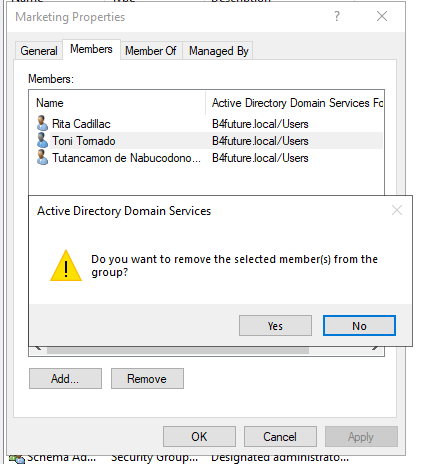Click OK in Marketing Properties
This screenshot has width=440, height=464.
(x=199, y=437)
